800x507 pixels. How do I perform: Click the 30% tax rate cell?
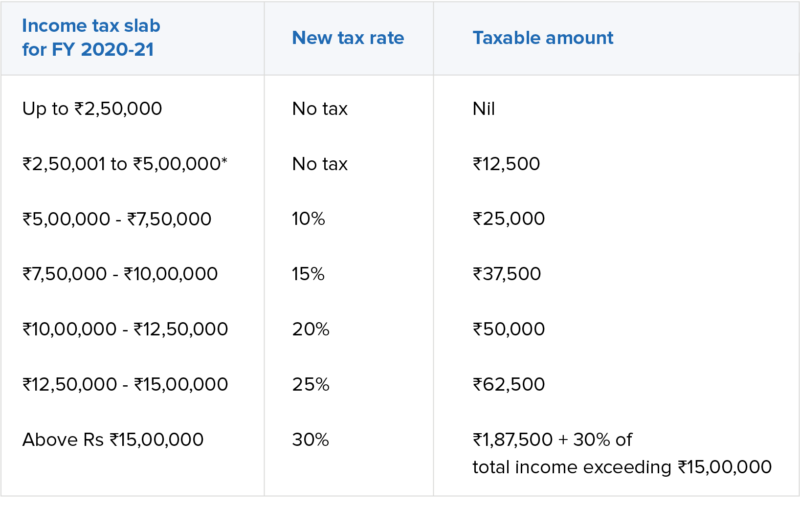[310, 439]
